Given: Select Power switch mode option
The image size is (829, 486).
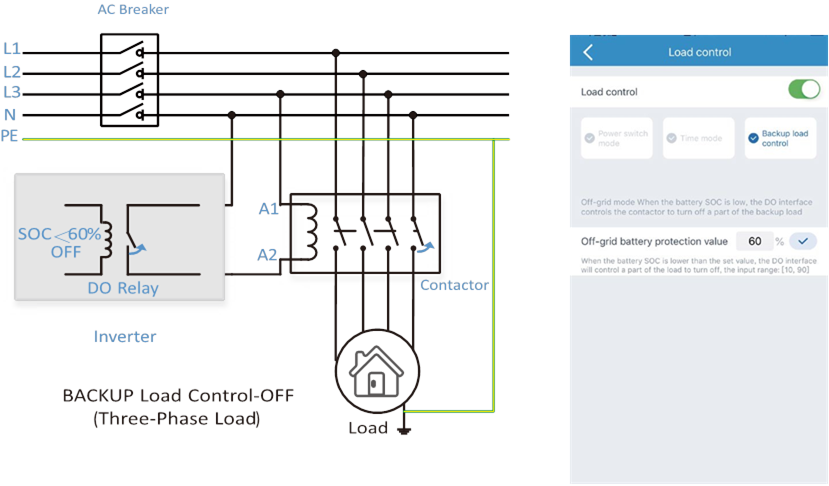Looking at the screenshot, I should point(617,138).
